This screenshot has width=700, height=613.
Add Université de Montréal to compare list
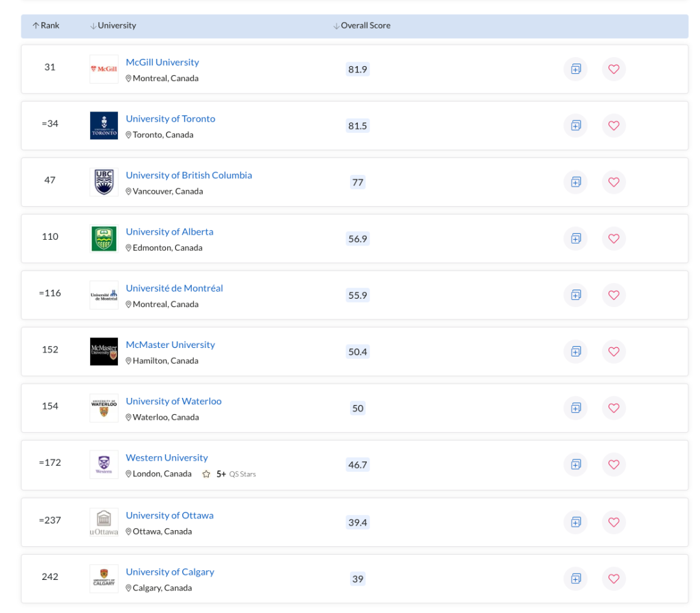pos(576,295)
